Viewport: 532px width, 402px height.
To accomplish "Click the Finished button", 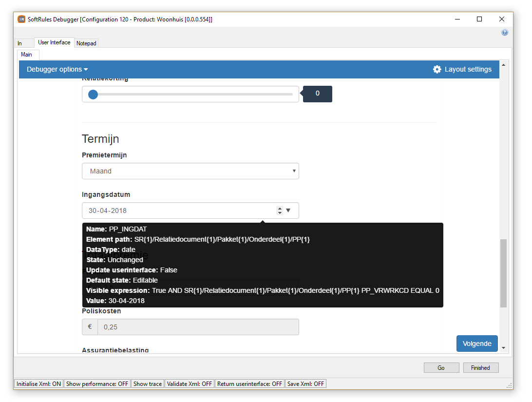I will [x=481, y=368].
